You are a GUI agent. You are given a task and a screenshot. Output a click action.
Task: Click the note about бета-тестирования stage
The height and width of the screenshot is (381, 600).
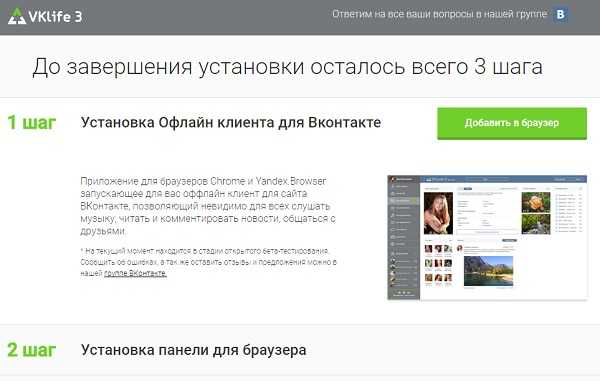(x=208, y=262)
